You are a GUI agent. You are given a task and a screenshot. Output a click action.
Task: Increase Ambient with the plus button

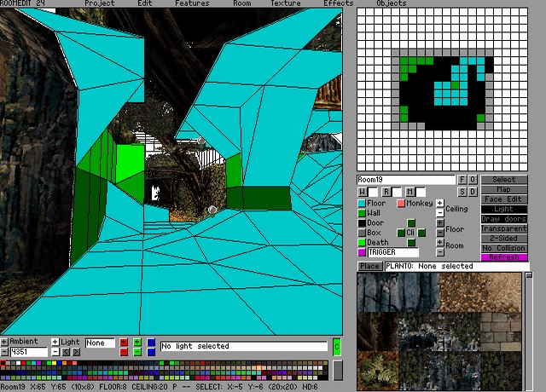4,342
